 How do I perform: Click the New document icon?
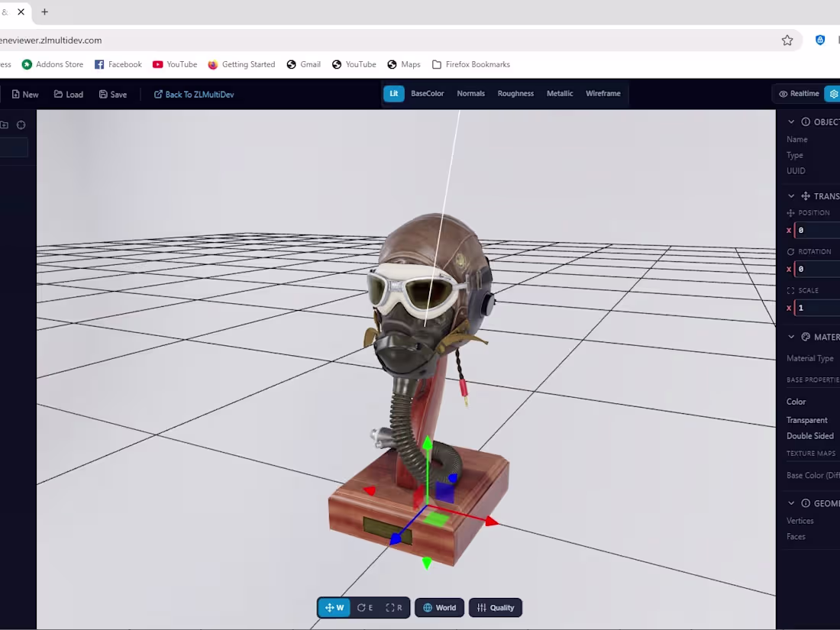25,94
